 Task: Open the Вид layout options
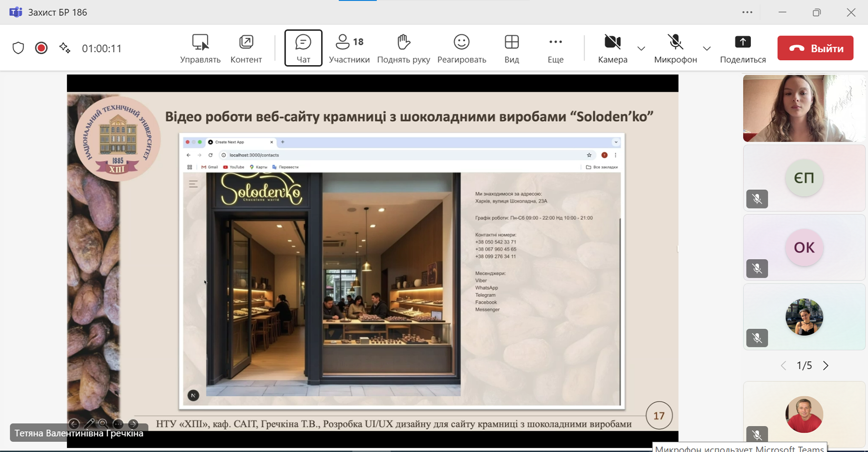pos(511,48)
